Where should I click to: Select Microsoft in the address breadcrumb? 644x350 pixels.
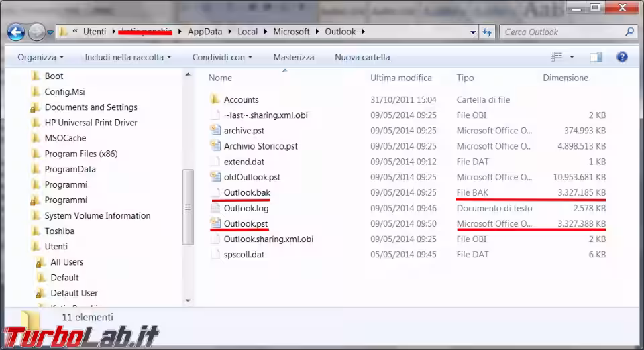click(292, 32)
